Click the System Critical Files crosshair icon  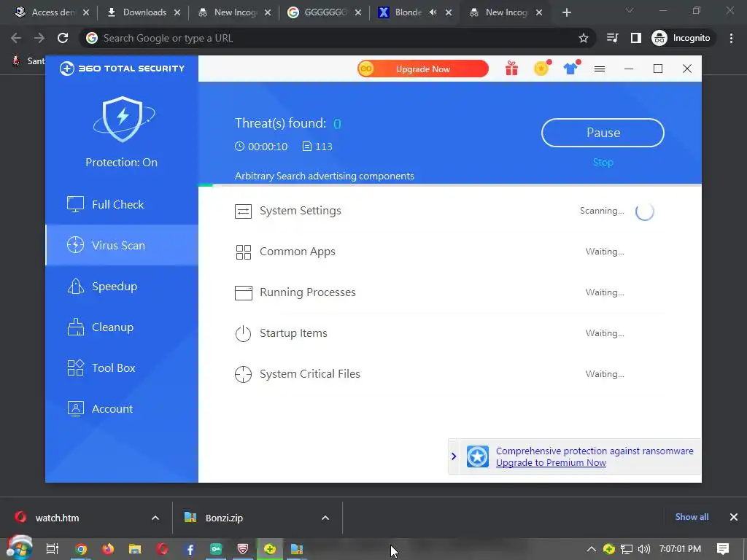coord(243,374)
